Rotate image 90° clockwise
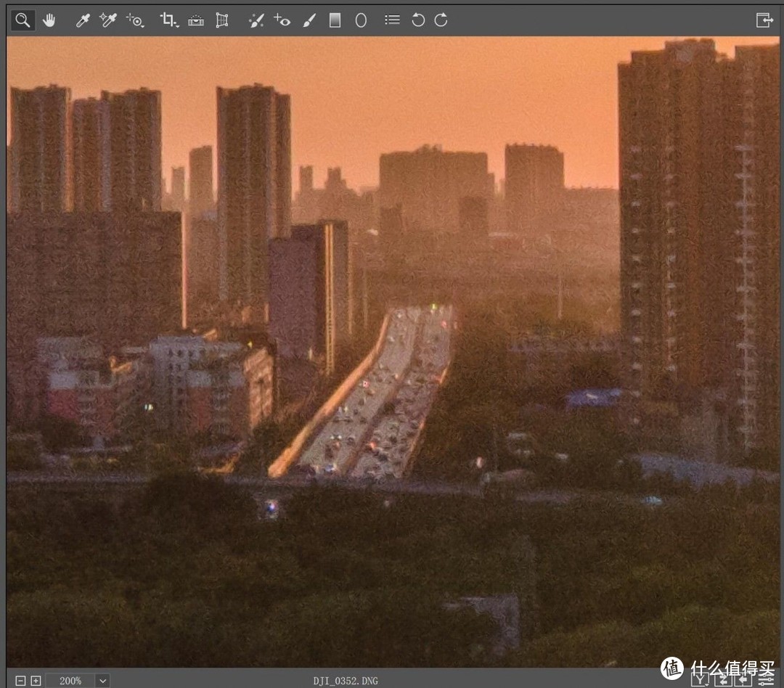Image resolution: width=784 pixels, height=688 pixels. [x=441, y=20]
